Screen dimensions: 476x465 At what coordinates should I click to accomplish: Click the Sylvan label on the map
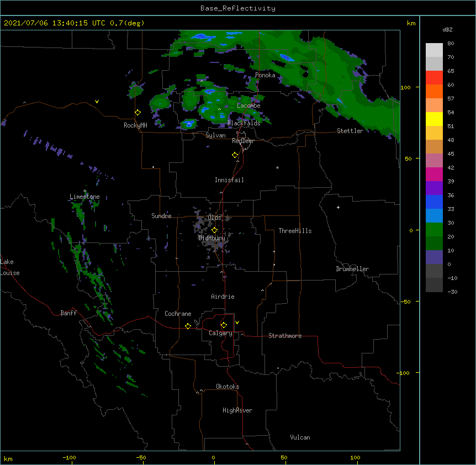pos(215,135)
